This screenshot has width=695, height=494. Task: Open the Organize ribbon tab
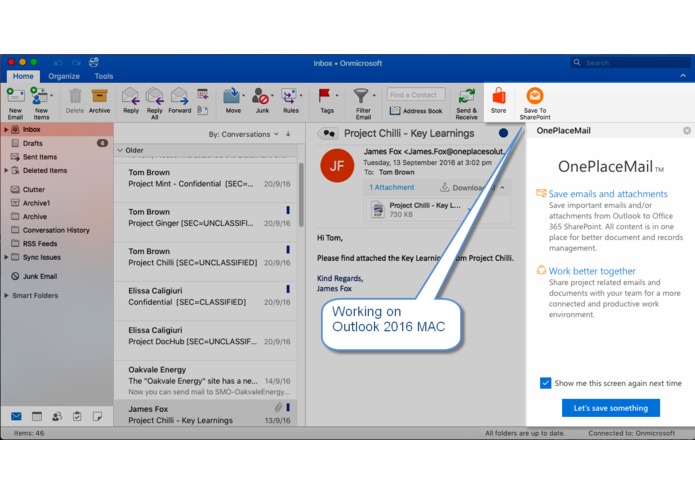click(64, 76)
